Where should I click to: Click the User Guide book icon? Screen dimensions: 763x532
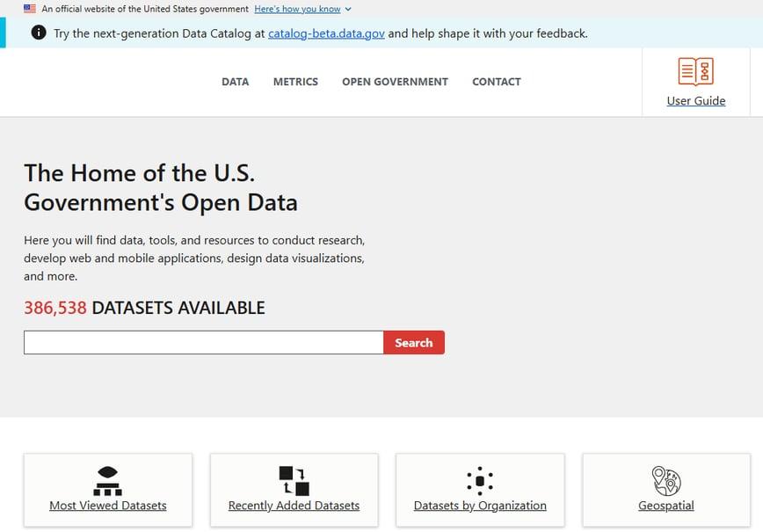tap(695, 71)
